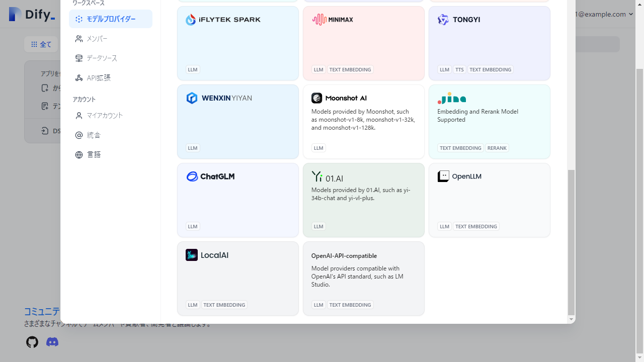Click the 言語 globe icon

click(78, 154)
